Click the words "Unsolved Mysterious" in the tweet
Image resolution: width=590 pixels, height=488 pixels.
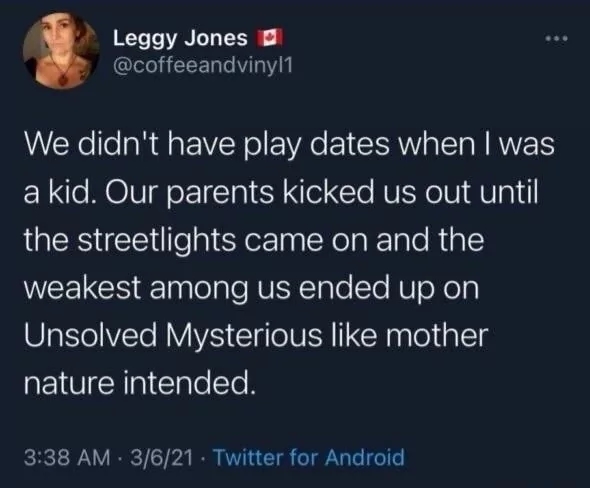coord(173,335)
